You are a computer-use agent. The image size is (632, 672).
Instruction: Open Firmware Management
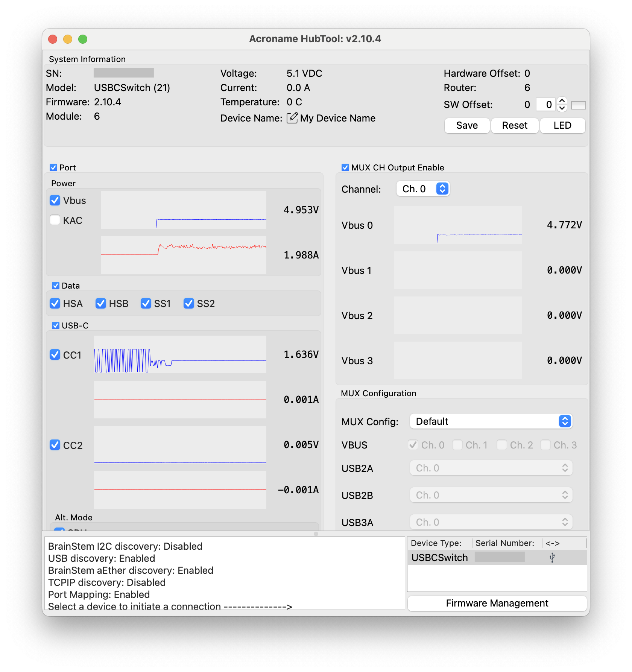(x=497, y=603)
